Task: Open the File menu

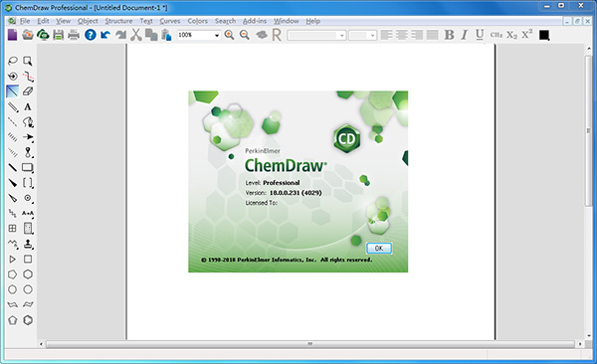Action: pos(25,21)
